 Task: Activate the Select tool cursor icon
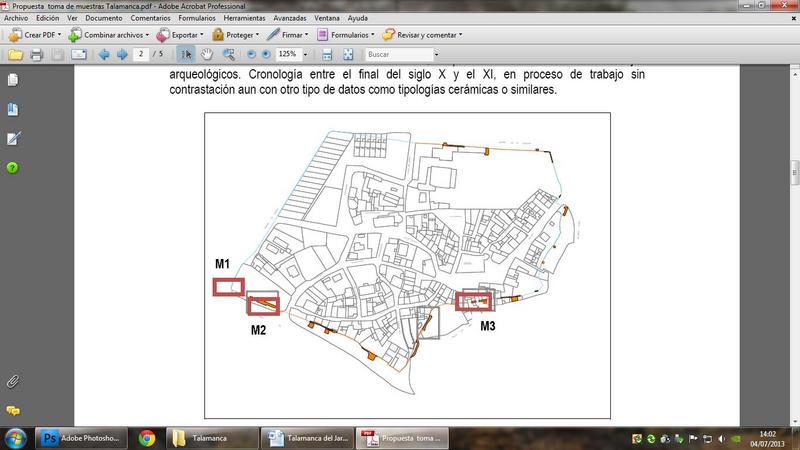click(186, 54)
